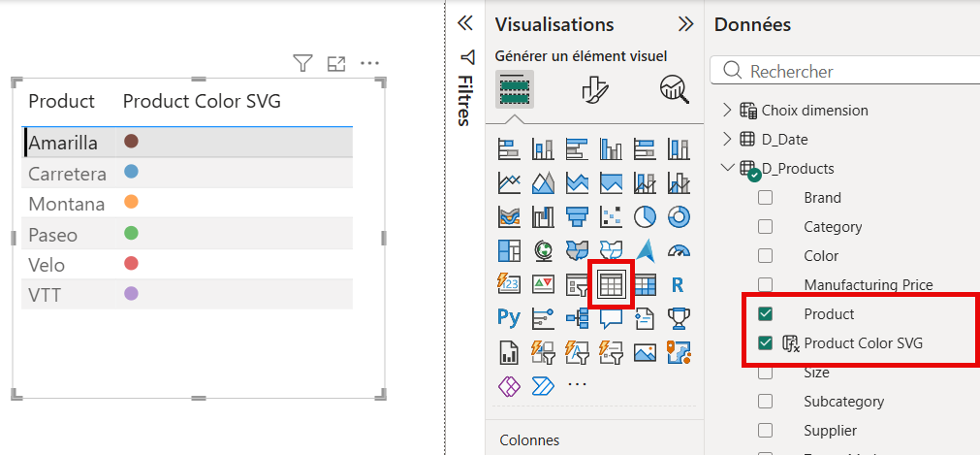
Task: Choose the treemap visual
Action: pos(509,250)
